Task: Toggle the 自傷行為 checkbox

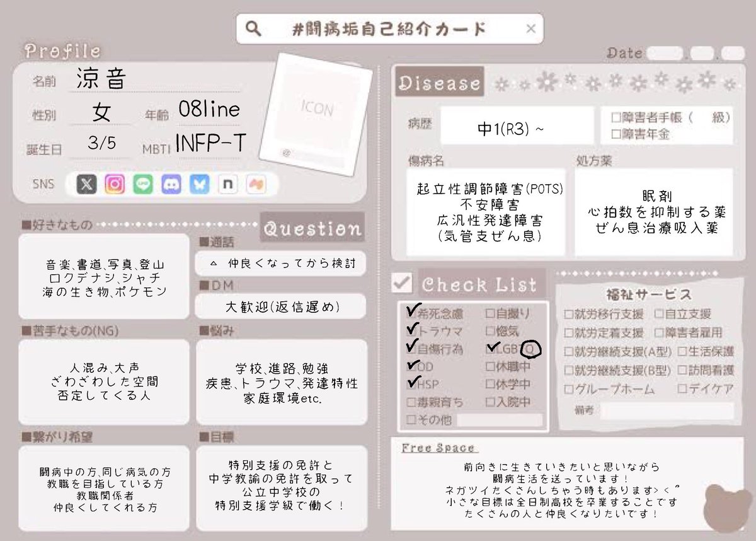Action: pyautogui.click(x=412, y=348)
